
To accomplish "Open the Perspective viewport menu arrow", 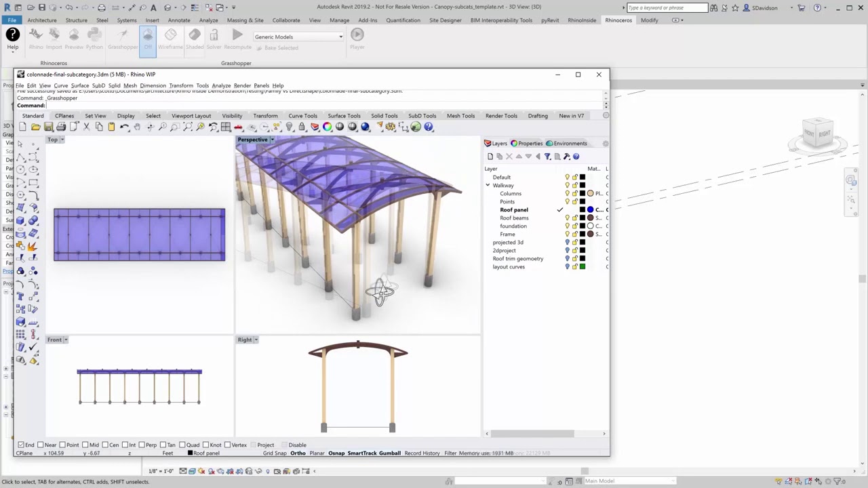I will 273,140.
